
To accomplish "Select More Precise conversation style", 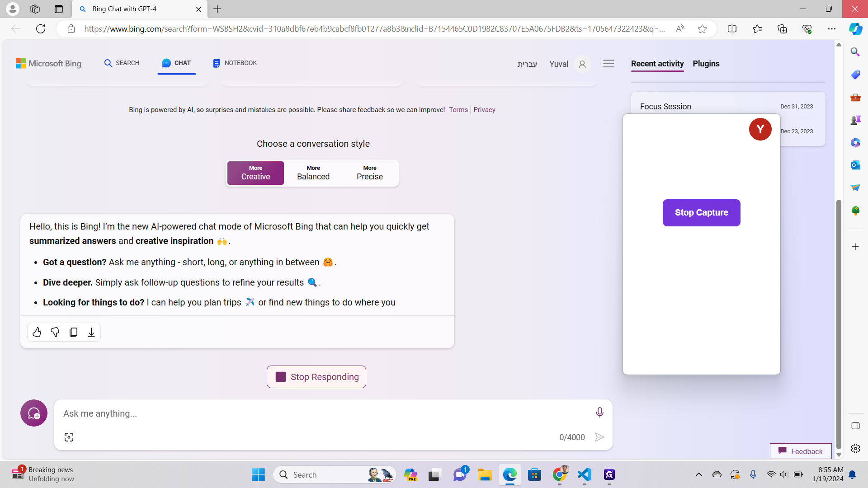I will pos(370,173).
